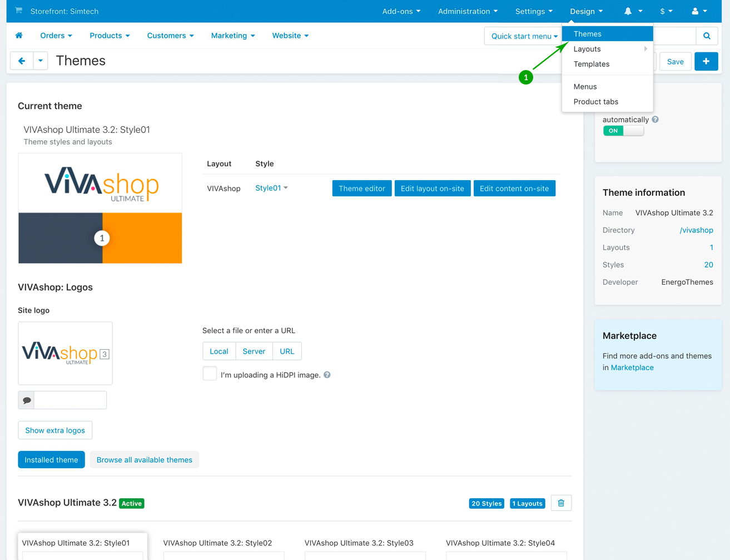730x560 pixels.
Task: Switch to Browse all available themes tab
Action: click(x=144, y=460)
